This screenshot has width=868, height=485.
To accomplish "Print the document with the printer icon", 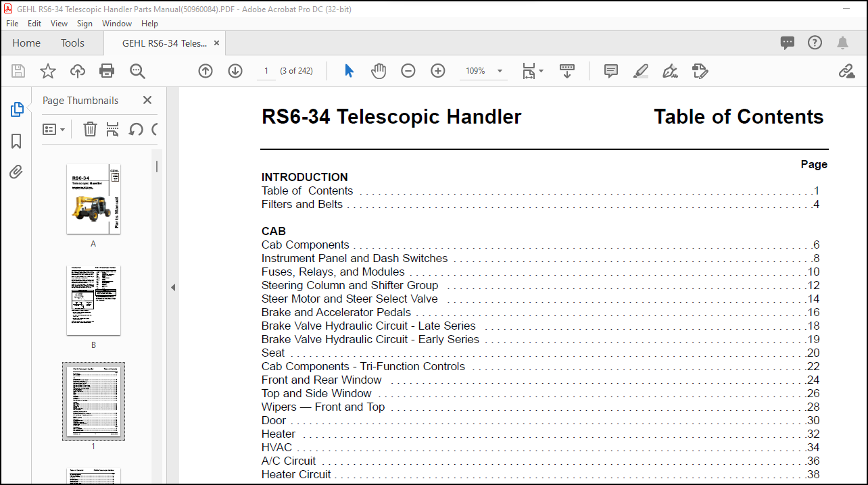I will click(107, 71).
